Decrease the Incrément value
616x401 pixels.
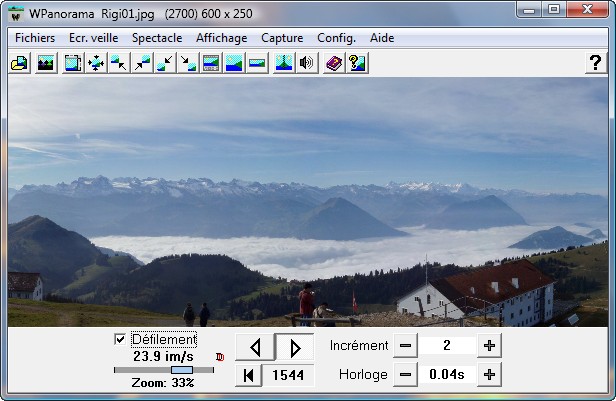tap(405, 346)
